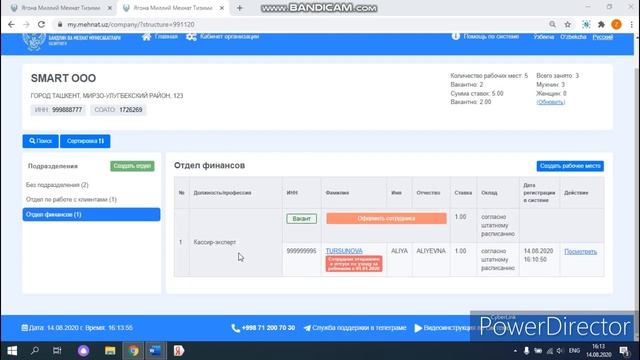Open Chrome three-dot menu

coord(631,24)
